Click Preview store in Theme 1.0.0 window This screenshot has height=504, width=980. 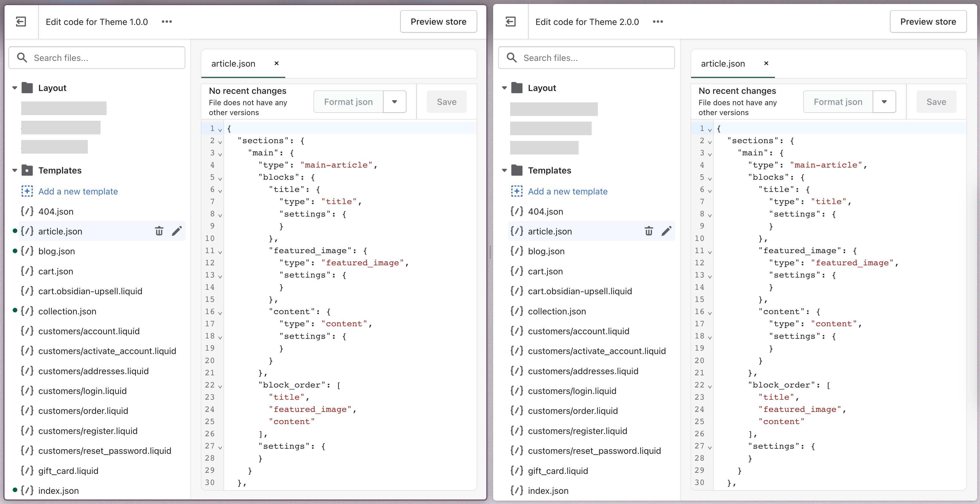click(x=438, y=22)
